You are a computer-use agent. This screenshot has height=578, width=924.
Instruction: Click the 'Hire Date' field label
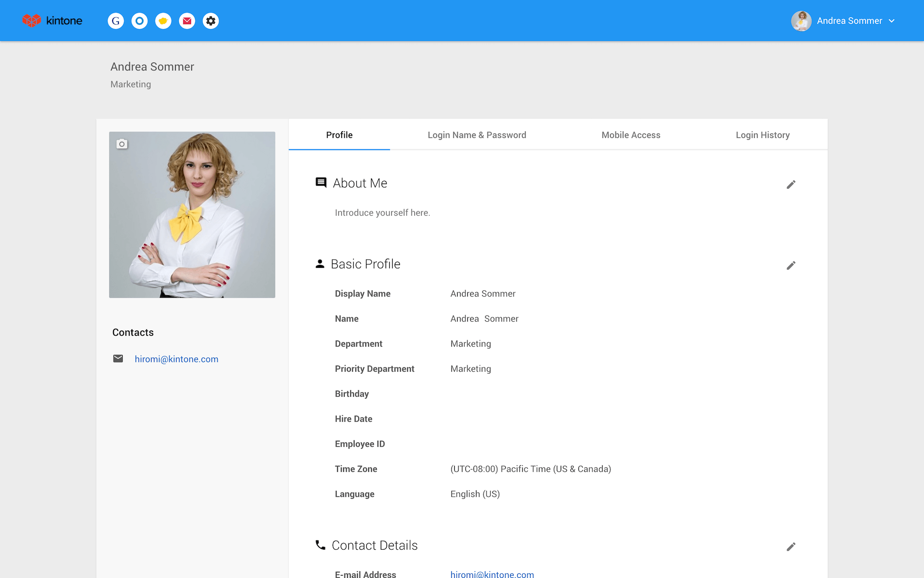354,419
